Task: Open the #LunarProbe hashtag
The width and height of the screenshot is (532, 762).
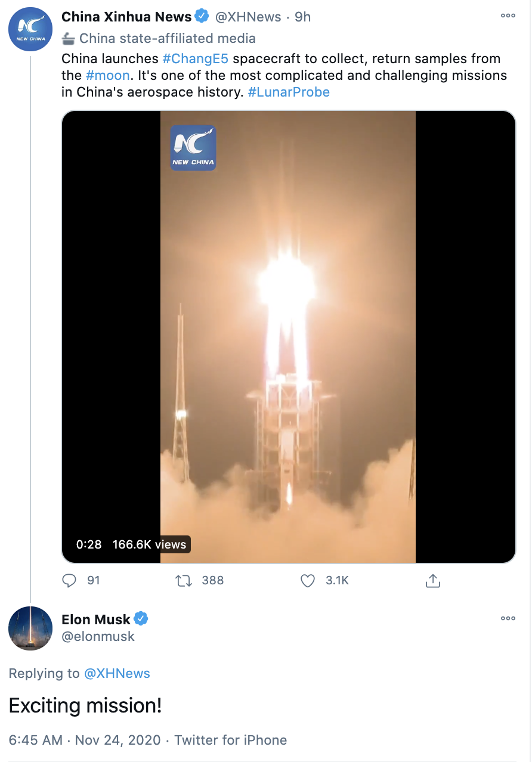Action: pyautogui.click(x=289, y=92)
